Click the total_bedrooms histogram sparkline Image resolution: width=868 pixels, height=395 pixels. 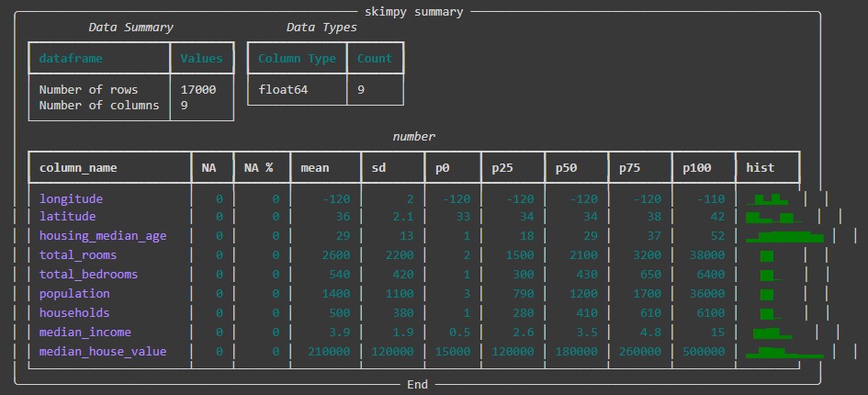(x=770, y=276)
